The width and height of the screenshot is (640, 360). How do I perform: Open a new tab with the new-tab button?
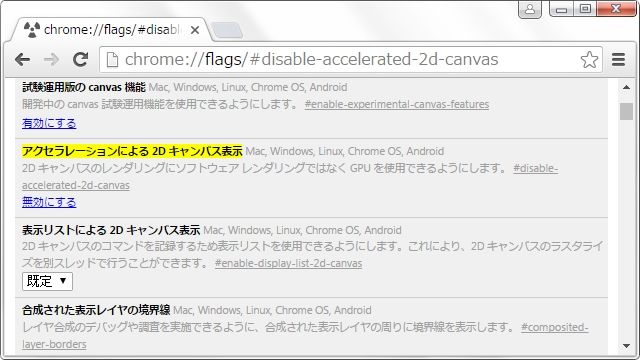[x=228, y=30]
